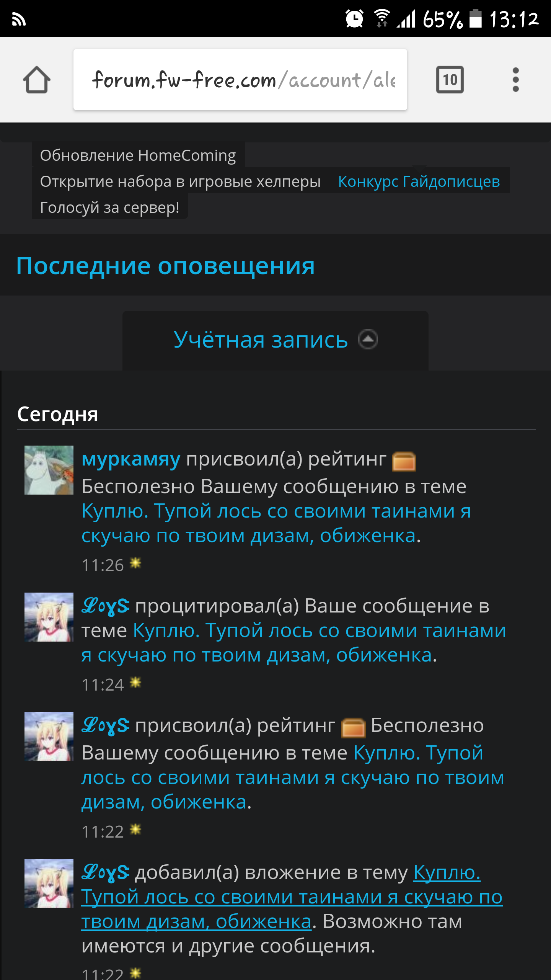Click the Бесполезно rating icon in LoyS's 11:22 notification
551x980 pixels.
[353, 727]
